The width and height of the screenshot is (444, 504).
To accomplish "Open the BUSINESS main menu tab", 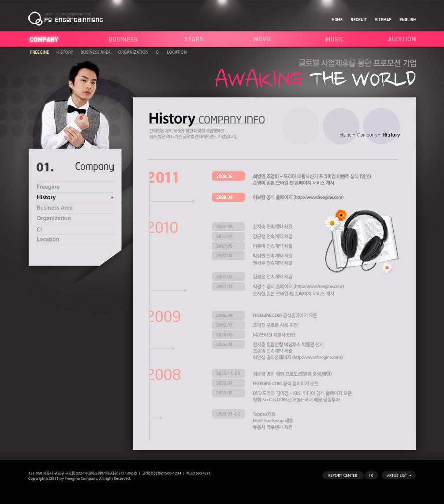I will (123, 40).
